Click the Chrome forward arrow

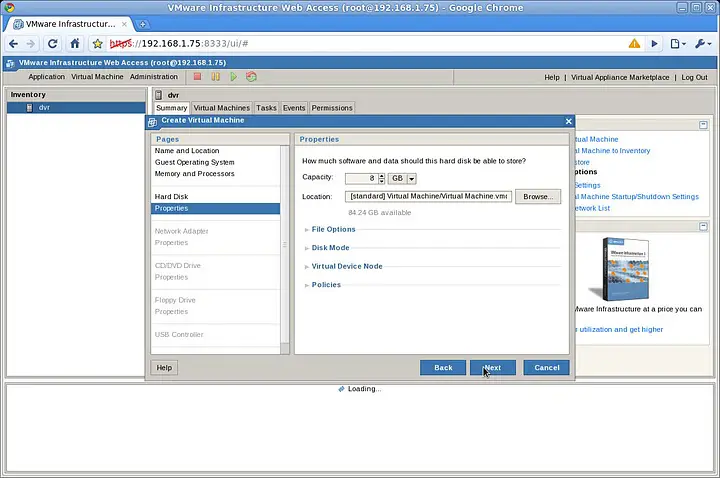(x=30, y=44)
